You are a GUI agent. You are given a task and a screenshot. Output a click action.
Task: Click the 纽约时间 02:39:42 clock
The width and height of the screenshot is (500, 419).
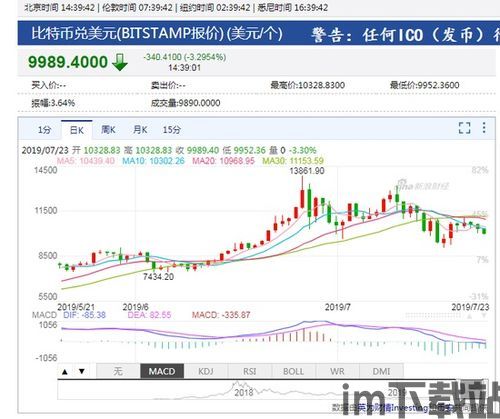[x=215, y=7]
